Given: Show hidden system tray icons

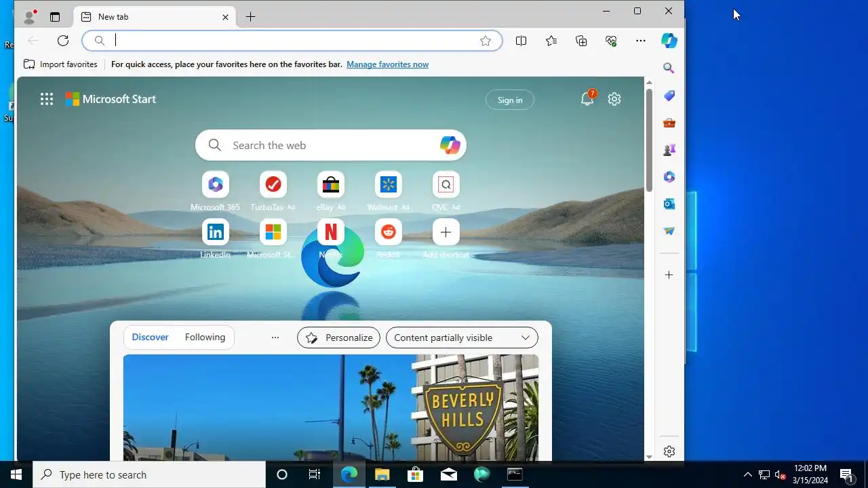Looking at the screenshot, I should pos(747,474).
